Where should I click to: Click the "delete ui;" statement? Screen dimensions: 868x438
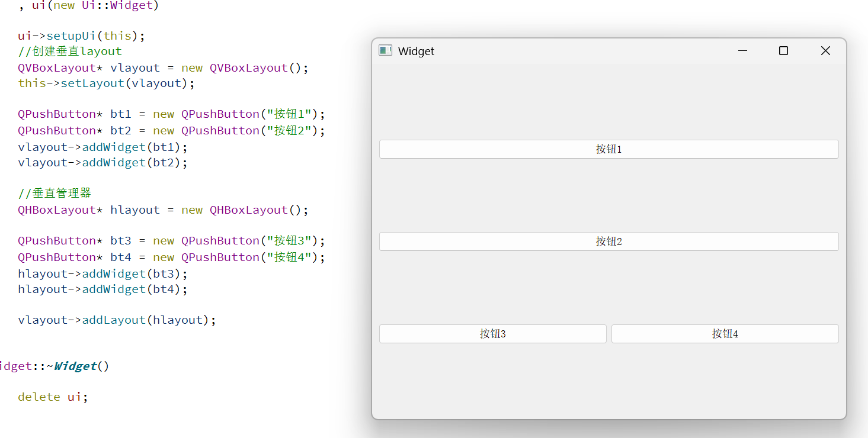[53, 397]
